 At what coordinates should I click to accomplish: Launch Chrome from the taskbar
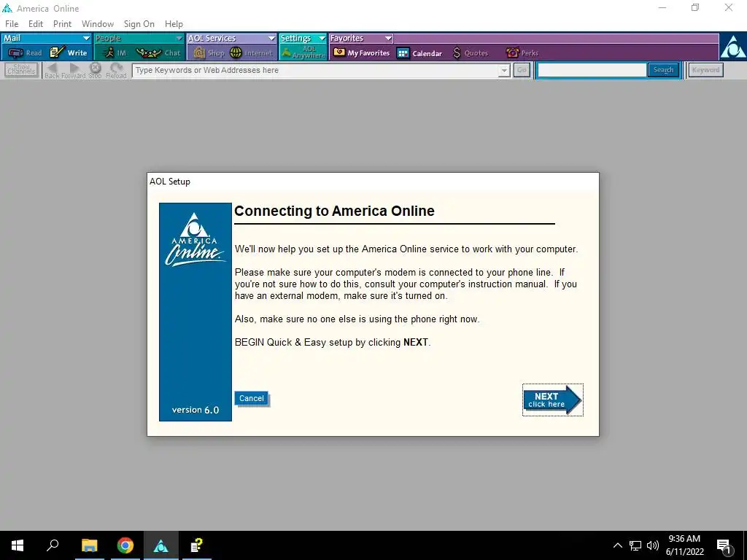[125, 545]
